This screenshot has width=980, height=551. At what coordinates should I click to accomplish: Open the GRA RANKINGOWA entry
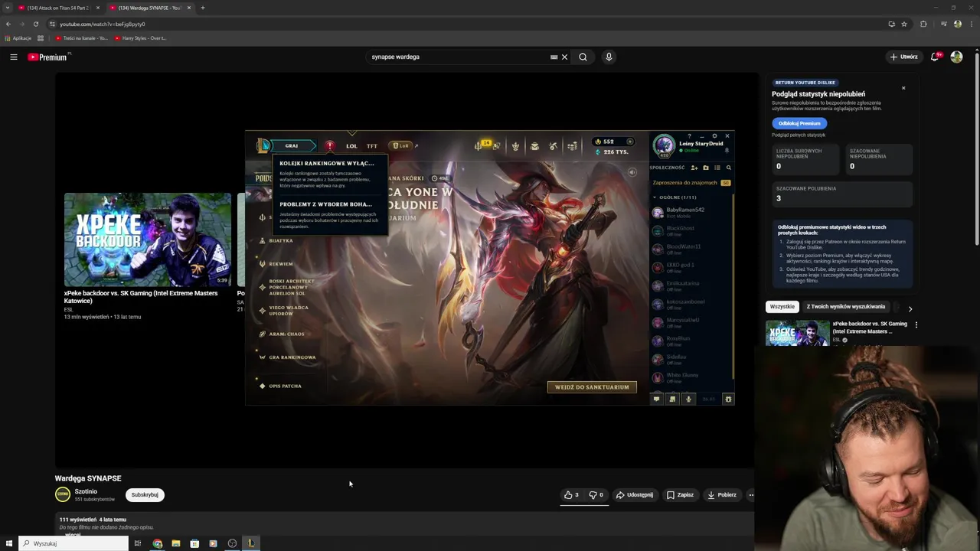click(292, 357)
